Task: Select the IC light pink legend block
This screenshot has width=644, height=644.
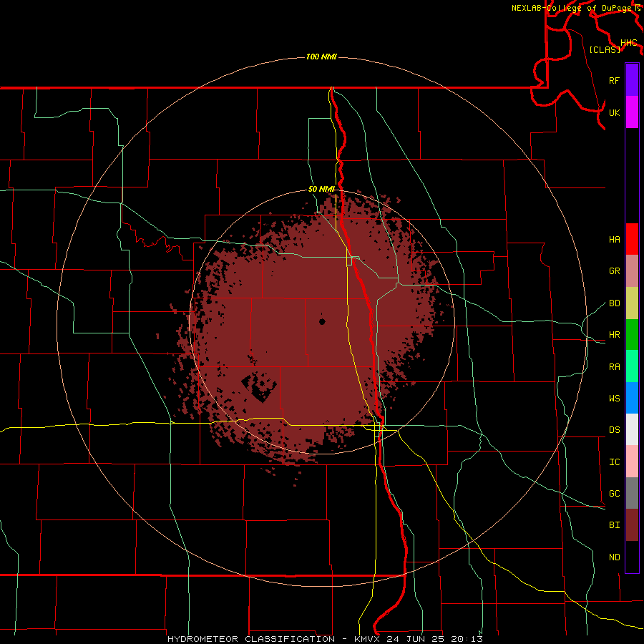Action: click(632, 462)
